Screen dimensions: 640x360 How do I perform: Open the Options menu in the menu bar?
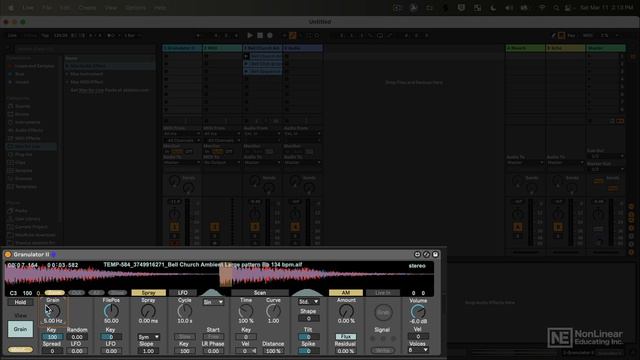pos(136,8)
